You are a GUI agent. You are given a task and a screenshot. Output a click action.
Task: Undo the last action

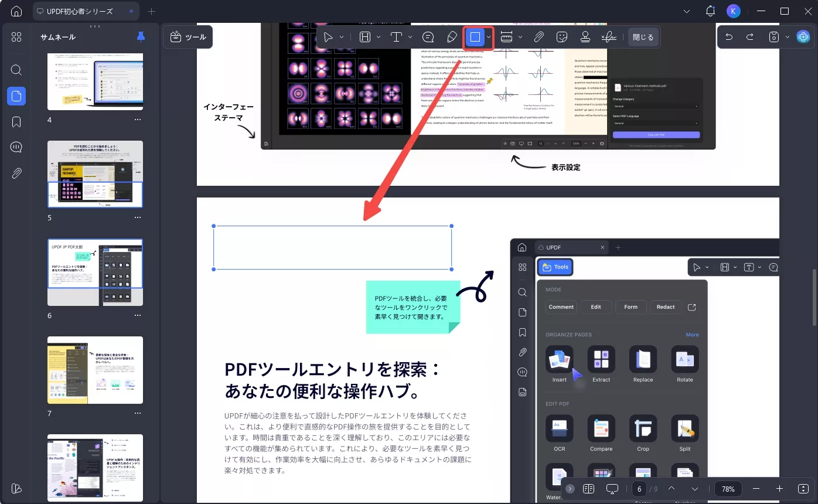pyautogui.click(x=729, y=37)
